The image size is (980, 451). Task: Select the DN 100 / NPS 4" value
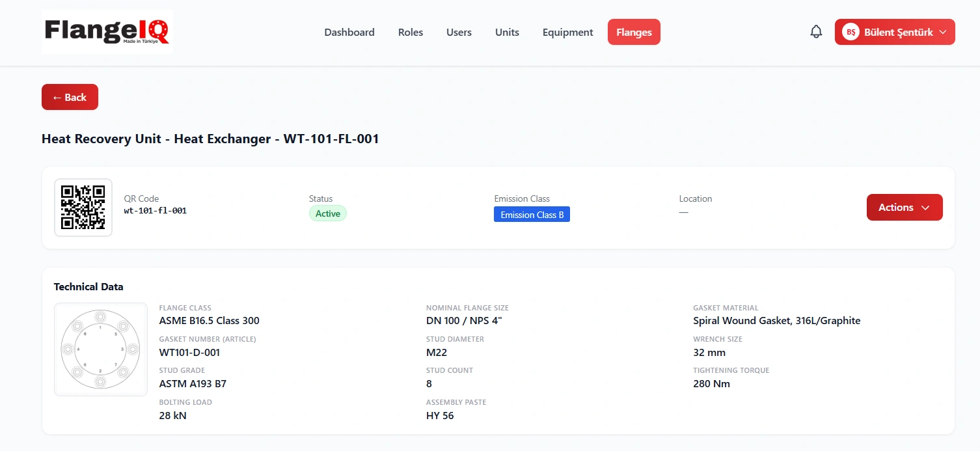pos(464,320)
